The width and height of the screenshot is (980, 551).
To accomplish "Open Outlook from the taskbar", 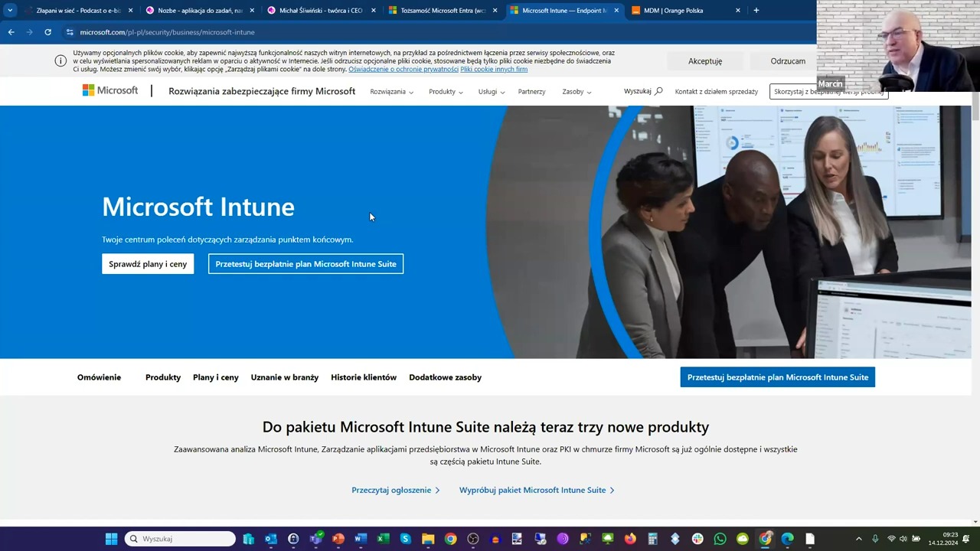I will (271, 539).
